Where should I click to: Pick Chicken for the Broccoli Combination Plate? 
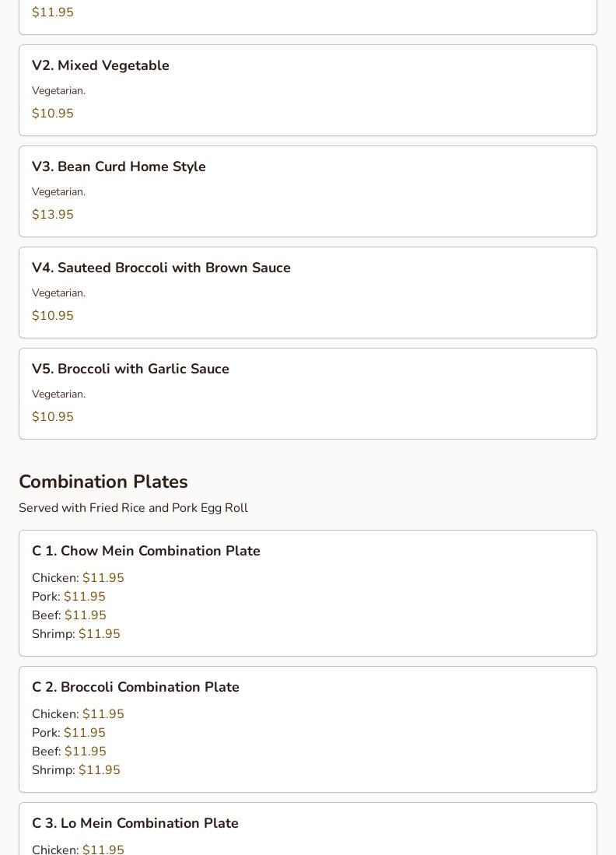(78, 714)
